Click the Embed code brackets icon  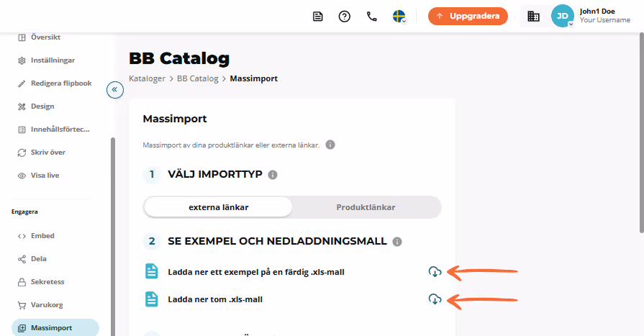[22, 236]
